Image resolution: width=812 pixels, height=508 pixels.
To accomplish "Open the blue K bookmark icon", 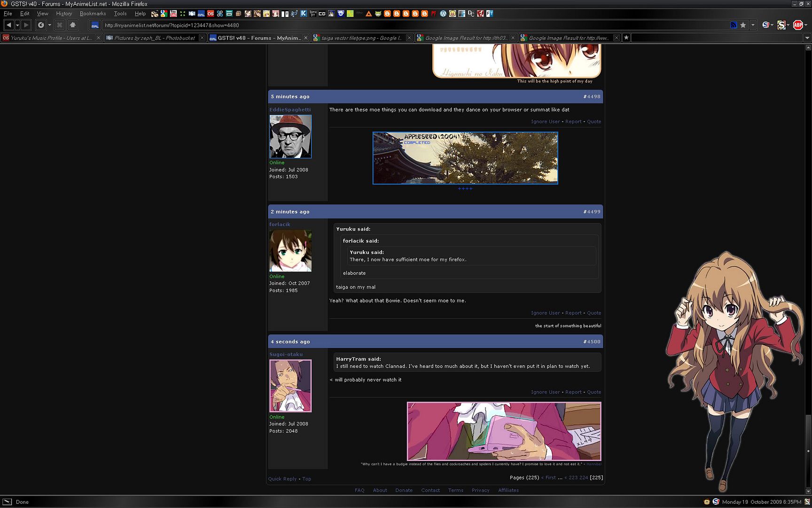I will click(x=304, y=14).
